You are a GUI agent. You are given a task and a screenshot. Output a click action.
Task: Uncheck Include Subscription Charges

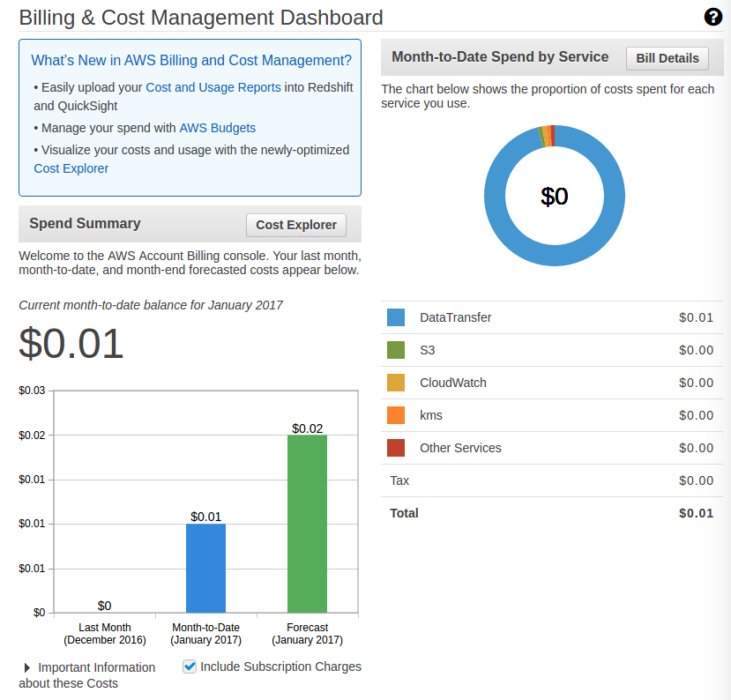point(190,666)
